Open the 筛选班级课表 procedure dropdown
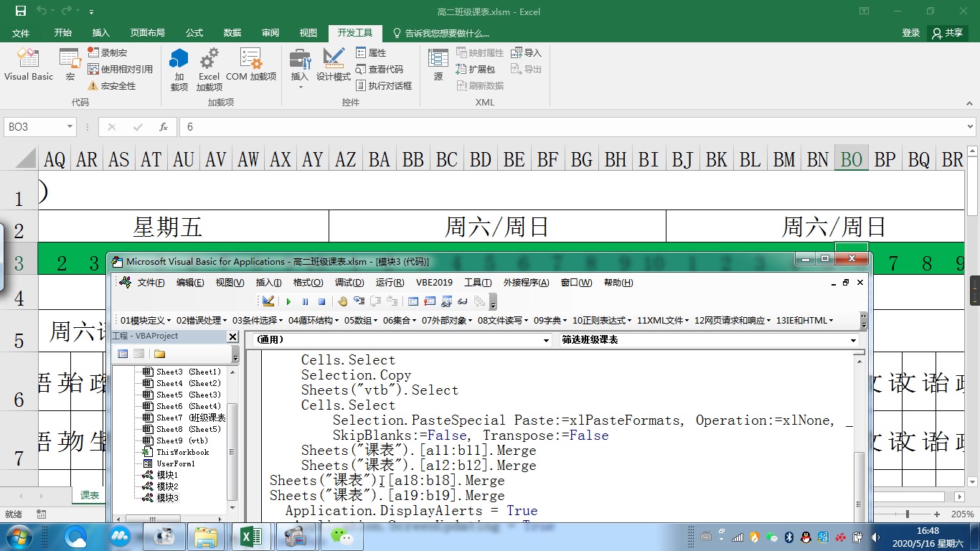Screen dimensions: 980x551 [x=853, y=340]
